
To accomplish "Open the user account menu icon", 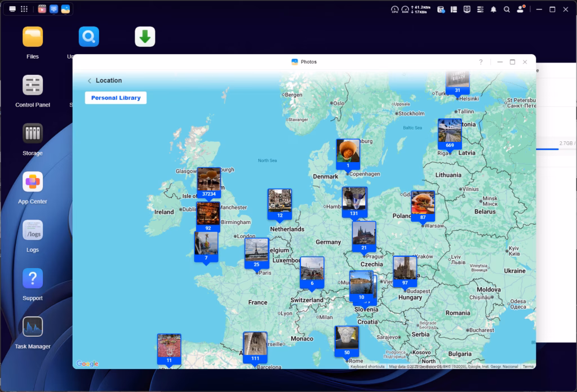I will (521, 10).
